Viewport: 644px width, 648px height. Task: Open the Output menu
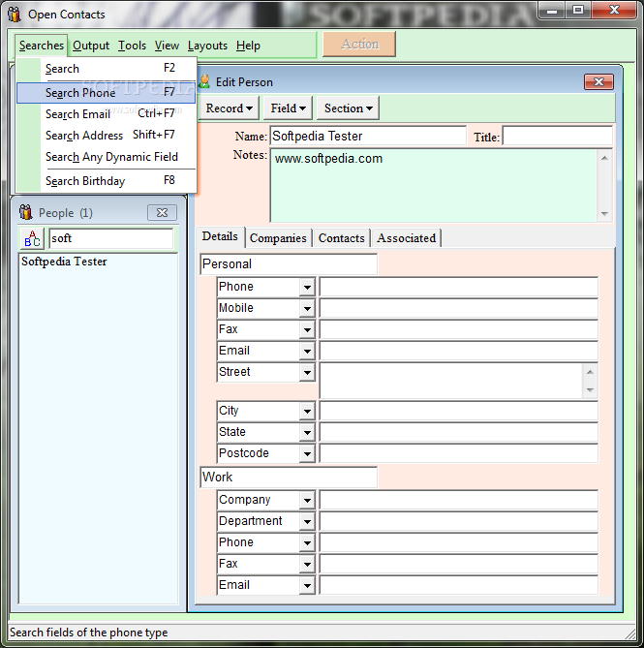pyautogui.click(x=91, y=46)
